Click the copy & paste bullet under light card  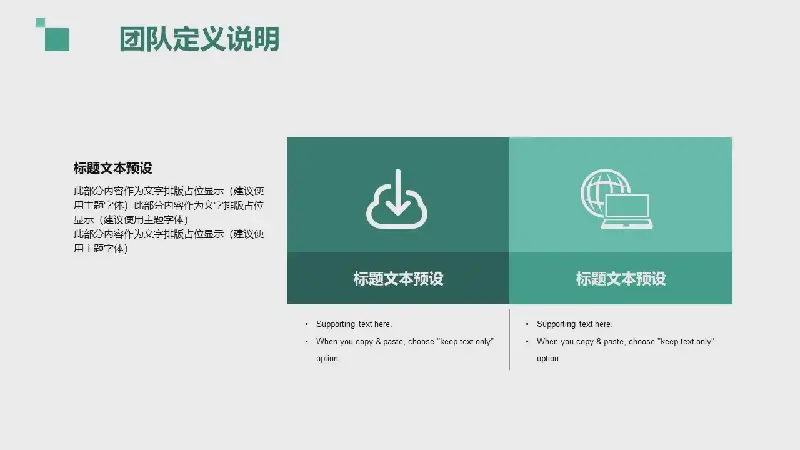click(625, 349)
